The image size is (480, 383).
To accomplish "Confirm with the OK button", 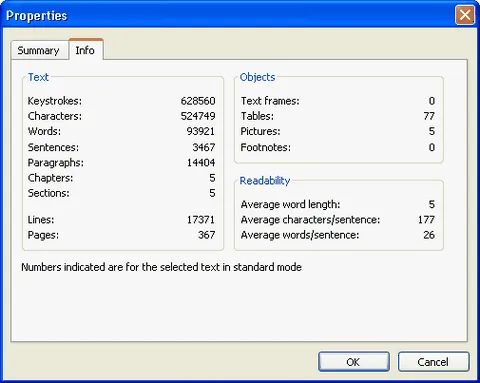I will pyautogui.click(x=354, y=362).
